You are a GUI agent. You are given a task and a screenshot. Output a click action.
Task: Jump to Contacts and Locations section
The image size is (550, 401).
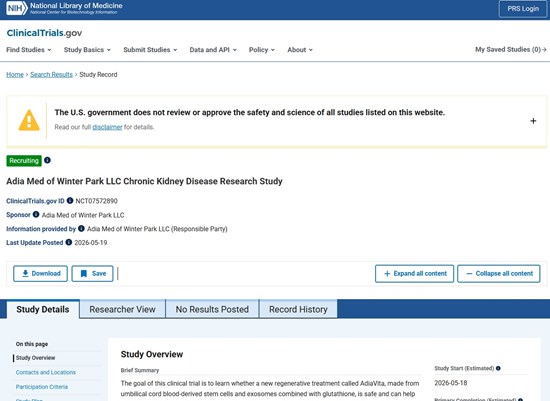pyautogui.click(x=46, y=372)
